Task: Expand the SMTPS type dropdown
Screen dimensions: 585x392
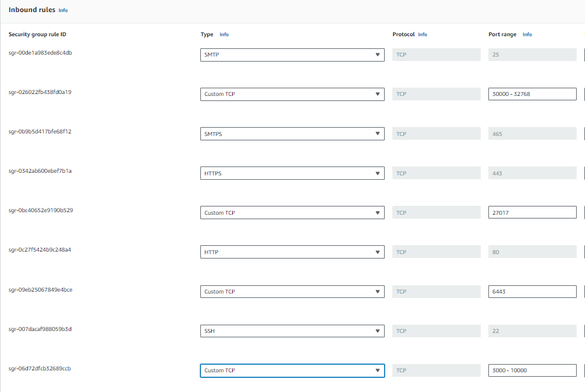Action: click(x=292, y=134)
